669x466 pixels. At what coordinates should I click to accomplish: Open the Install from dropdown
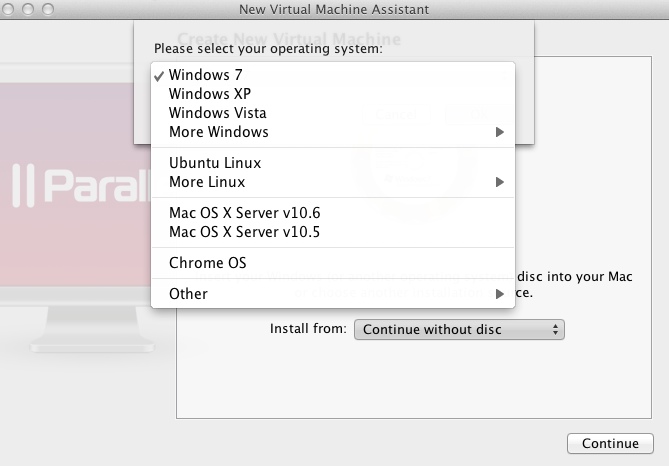click(x=459, y=329)
